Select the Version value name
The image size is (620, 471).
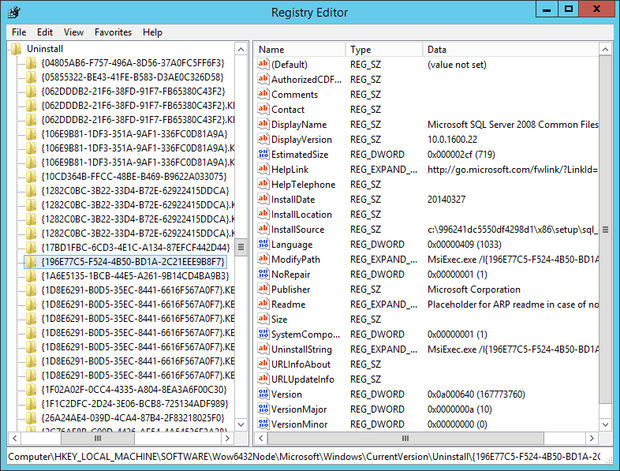287,394
